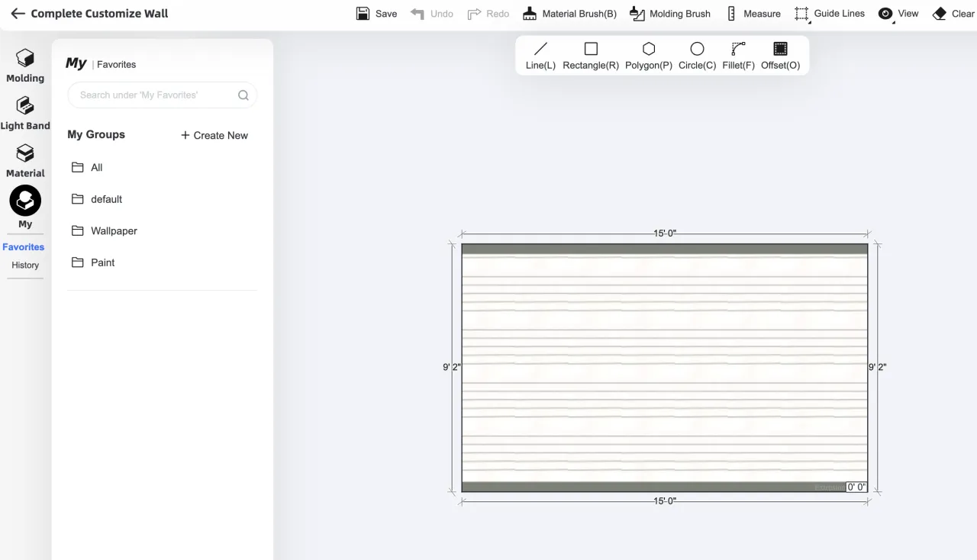
Task: Expand the View options menu
Action: pos(898,14)
